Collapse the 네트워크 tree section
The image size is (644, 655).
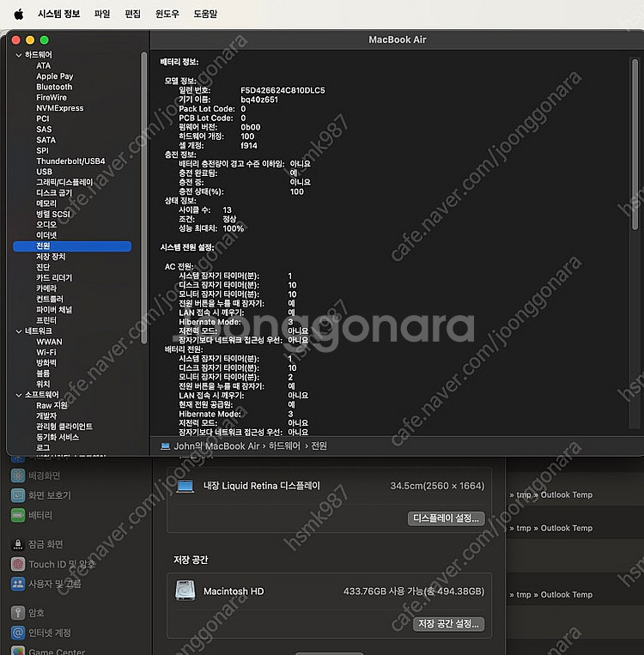click(19, 331)
